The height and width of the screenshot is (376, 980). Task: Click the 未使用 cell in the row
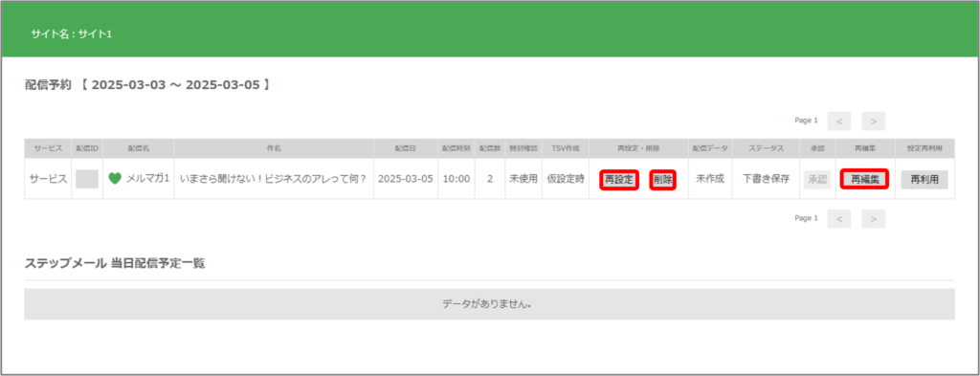523,179
